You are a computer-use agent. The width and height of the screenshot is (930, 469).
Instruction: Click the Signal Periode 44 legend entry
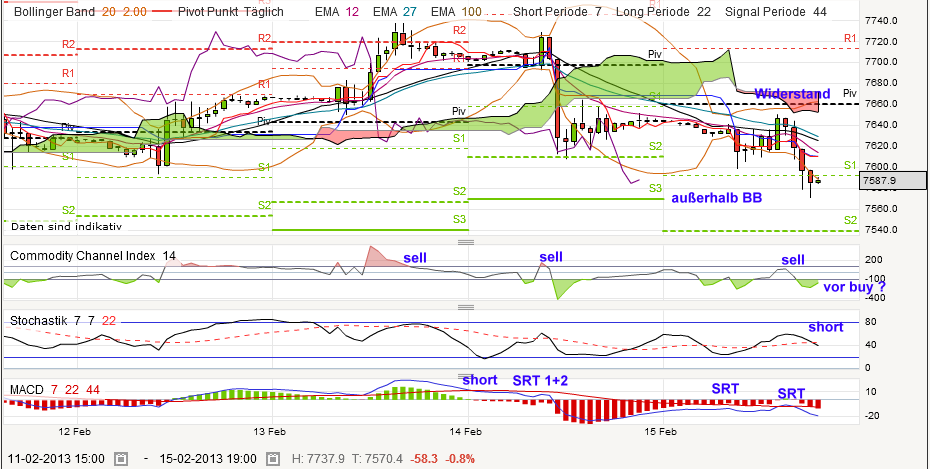click(776, 11)
